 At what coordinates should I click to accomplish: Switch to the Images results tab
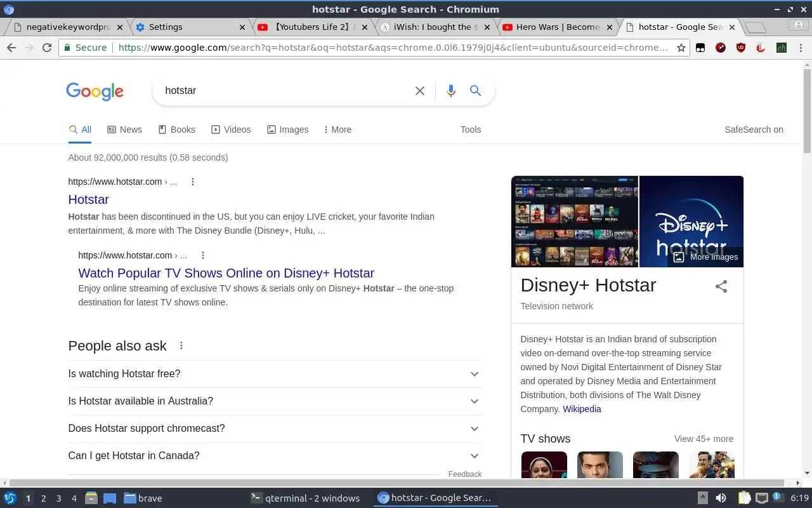tap(287, 130)
